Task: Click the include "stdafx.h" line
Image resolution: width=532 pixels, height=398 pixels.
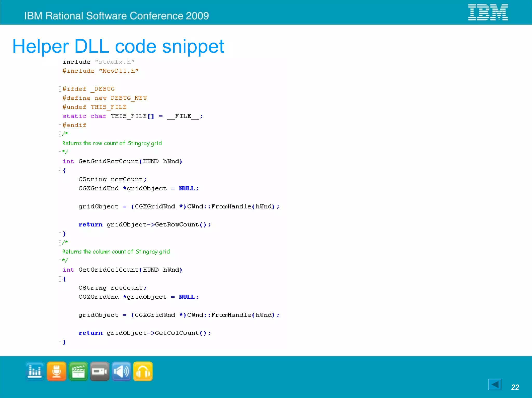Action: 99,62
